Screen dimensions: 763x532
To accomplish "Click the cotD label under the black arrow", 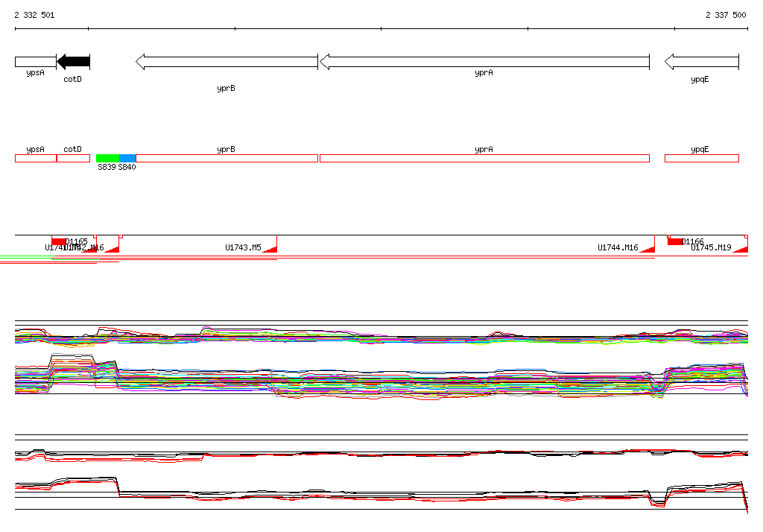I will tap(72, 79).
